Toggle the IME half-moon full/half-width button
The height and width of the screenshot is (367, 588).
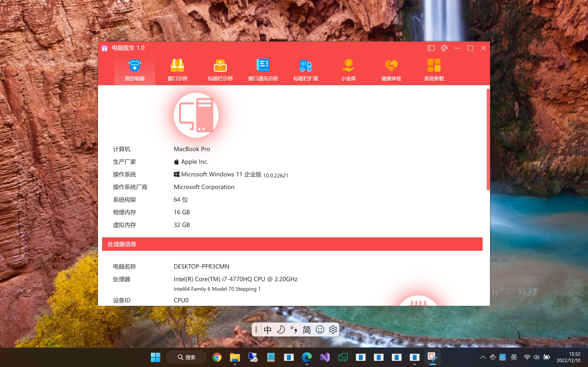click(x=281, y=330)
